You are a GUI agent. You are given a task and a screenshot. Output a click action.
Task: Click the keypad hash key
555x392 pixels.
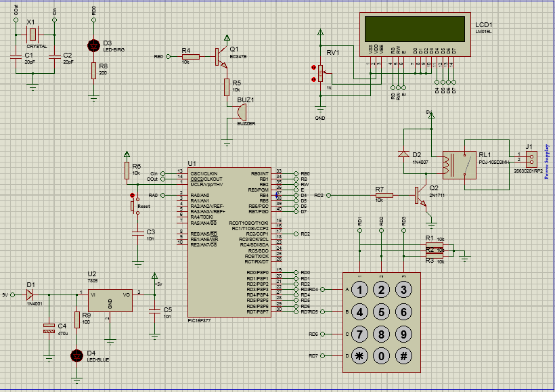click(403, 356)
